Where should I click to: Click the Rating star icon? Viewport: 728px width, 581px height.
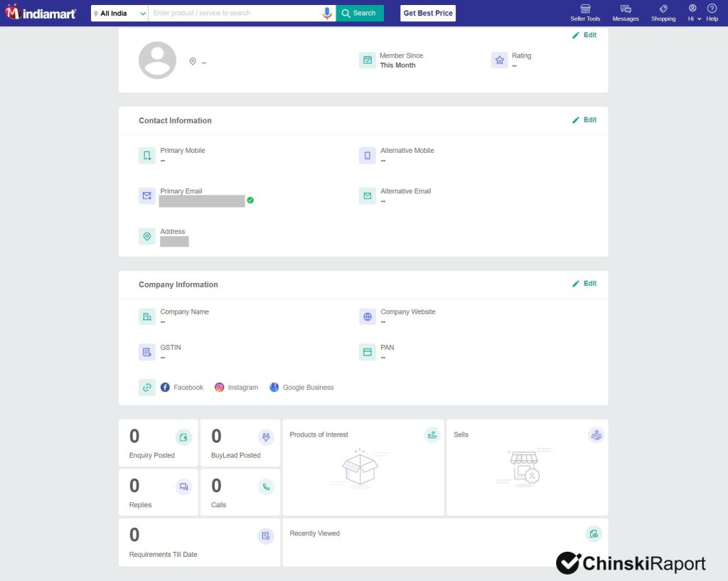[x=500, y=60]
